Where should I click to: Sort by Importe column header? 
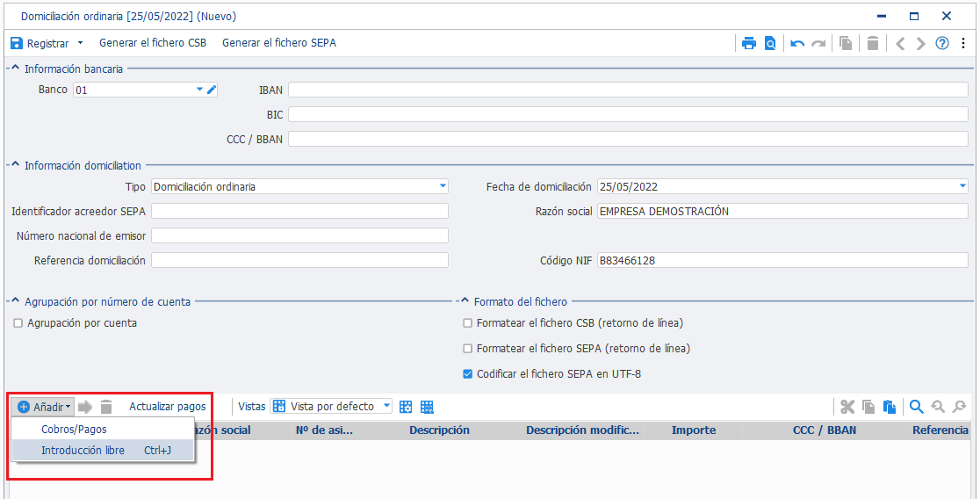[x=694, y=430]
